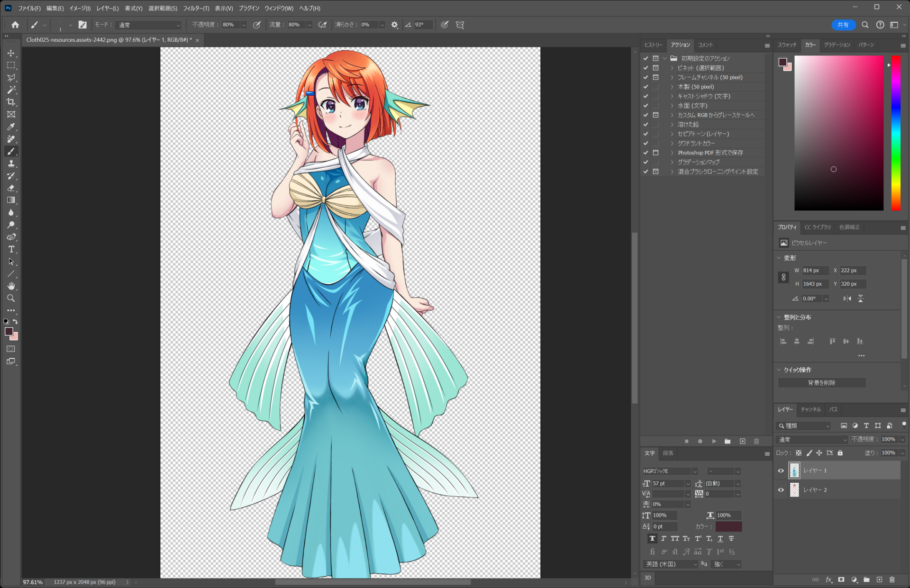Toggle dialog box for Photoshop PDF 形式で保存

coord(656,153)
